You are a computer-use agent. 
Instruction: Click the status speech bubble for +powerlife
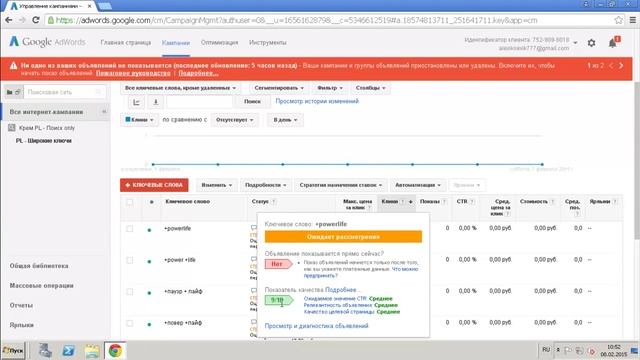tap(253, 227)
